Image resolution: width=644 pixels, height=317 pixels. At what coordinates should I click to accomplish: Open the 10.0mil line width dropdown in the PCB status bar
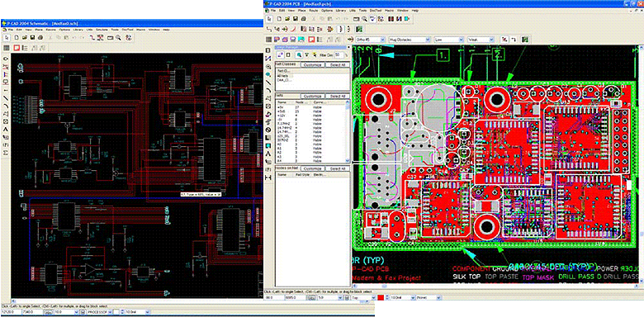pyautogui.click(x=403, y=298)
